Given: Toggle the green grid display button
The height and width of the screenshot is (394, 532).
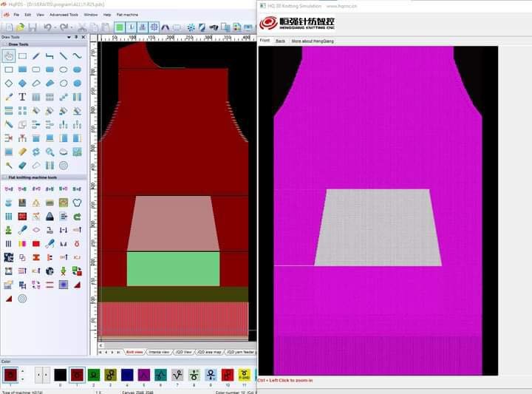Looking at the screenshot, I should point(119,27).
